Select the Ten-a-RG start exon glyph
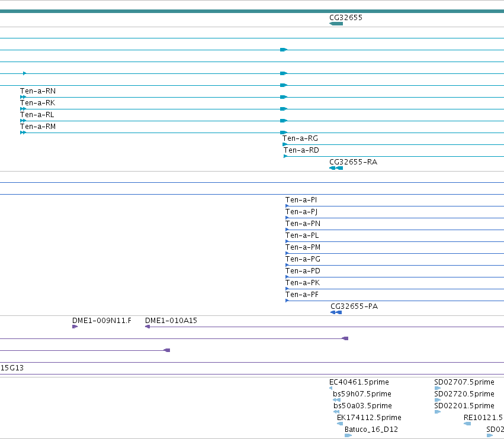 [x=285, y=144]
